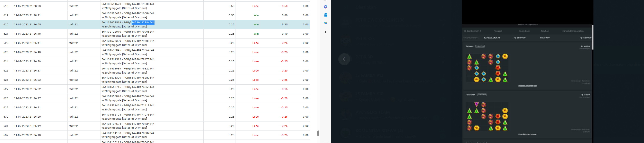
Task: Click the 0.50 bet in row 619
Action: (231, 15)
